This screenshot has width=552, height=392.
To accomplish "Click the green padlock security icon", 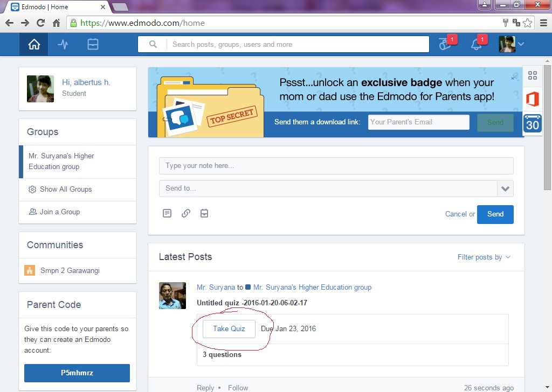I will [73, 23].
